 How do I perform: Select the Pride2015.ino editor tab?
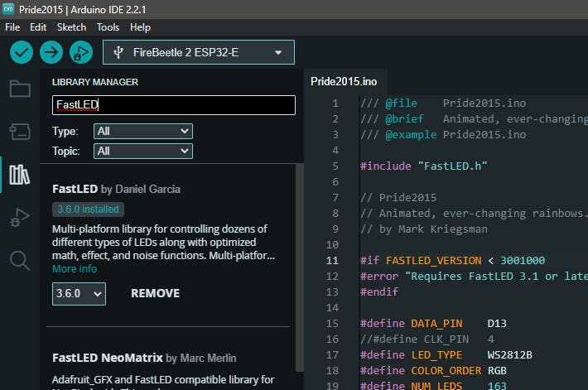click(x=344, y=81)
